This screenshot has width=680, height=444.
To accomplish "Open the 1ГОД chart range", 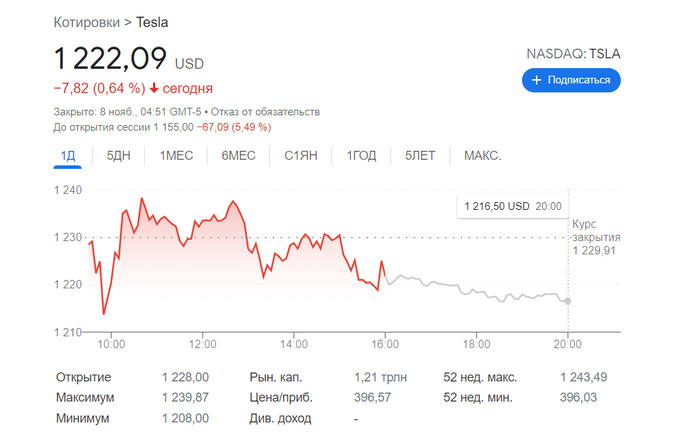I will pyautogui.click(x=361, y=155).
